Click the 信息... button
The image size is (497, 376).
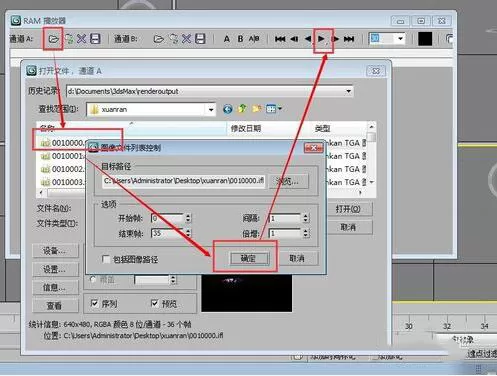pos(55,287)
